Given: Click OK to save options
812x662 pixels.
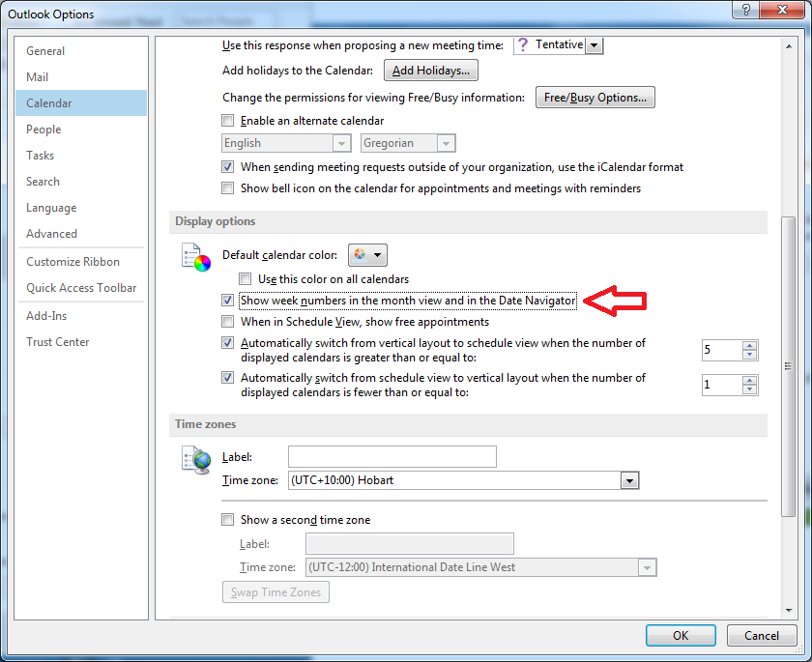Looking at the screenshot, I should point(681,636).
